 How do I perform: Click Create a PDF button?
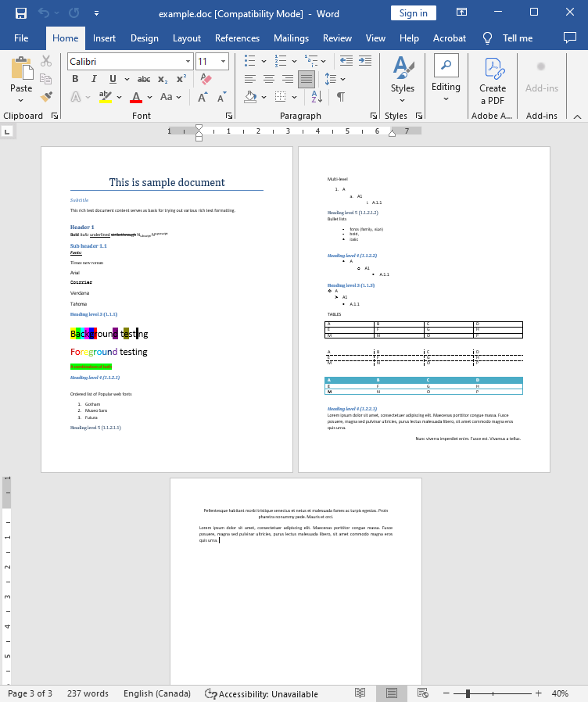[x=493, y=81]
